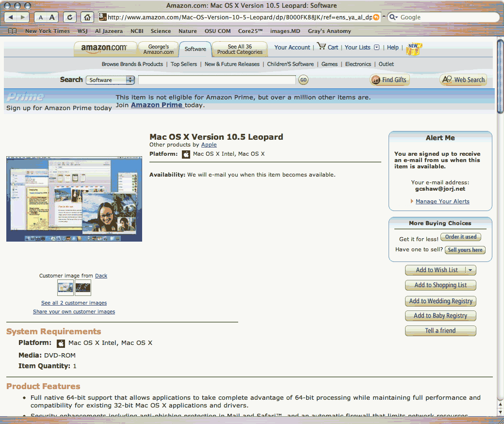Screen dimensions: 504x424
Task: Click the shopping cart icon
Action: [321, 46]
